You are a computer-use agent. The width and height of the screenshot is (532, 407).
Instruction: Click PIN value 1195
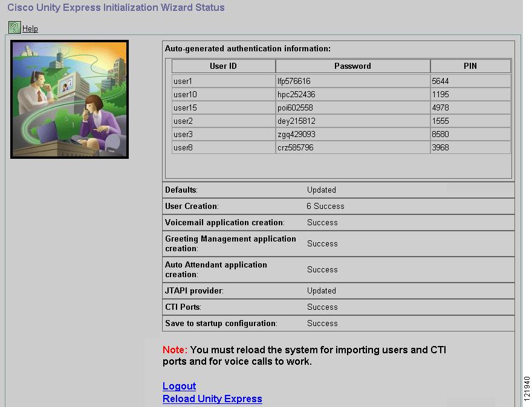(x=470, y=95)
